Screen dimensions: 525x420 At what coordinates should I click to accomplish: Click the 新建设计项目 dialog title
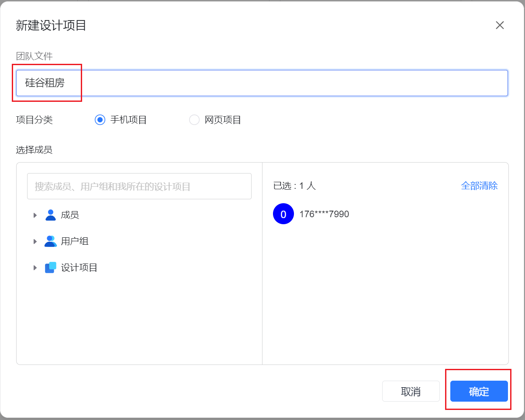[51, 25]
